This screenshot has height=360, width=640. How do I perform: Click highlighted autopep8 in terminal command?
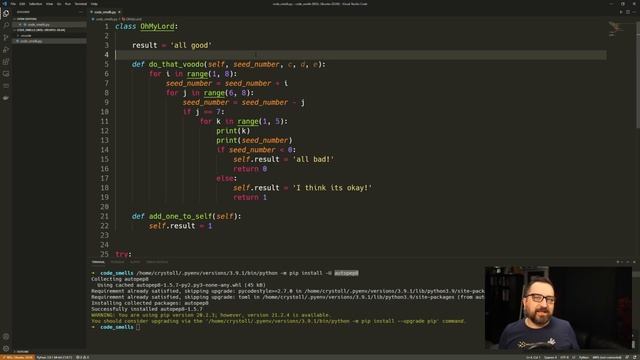(346, 273)
